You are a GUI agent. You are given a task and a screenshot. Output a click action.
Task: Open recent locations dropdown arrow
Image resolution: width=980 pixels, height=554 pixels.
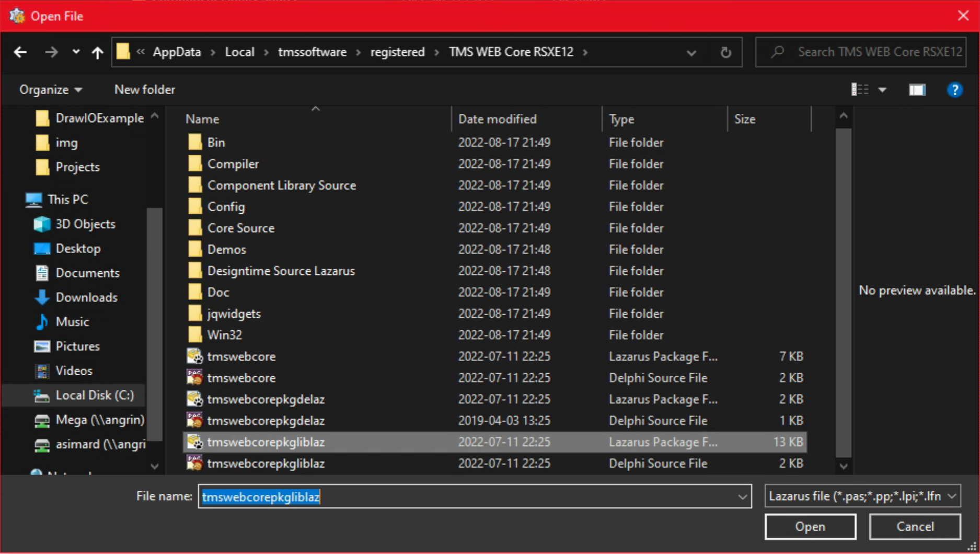pyautogui.click(x=76, y=52)
